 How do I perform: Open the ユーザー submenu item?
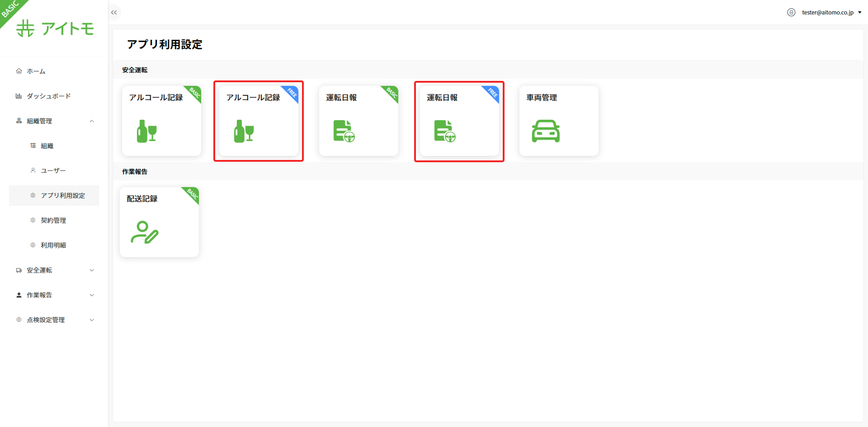53,171
